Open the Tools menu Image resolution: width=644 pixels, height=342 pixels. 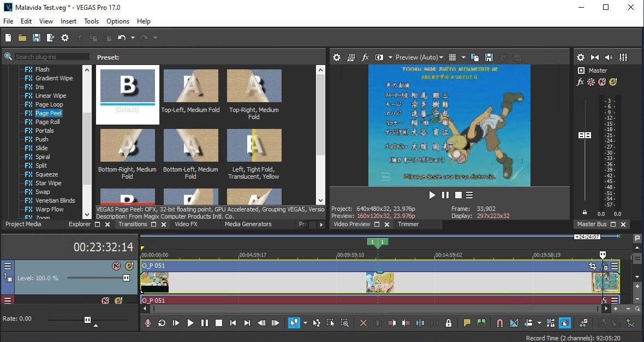click(x=91, y=21)
